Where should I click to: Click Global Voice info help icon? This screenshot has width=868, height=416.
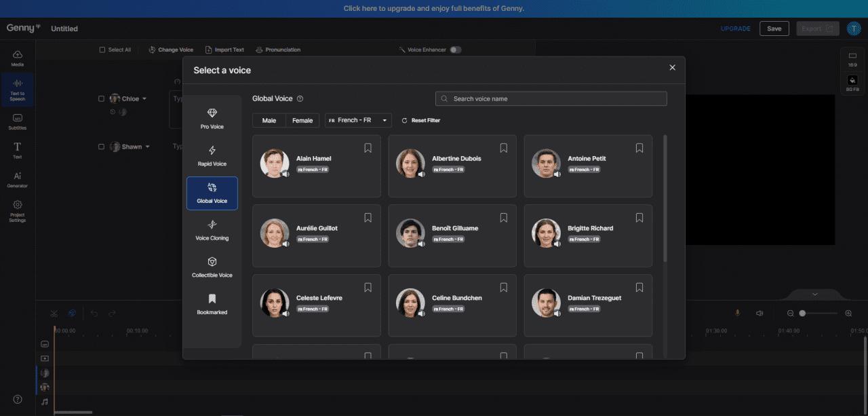click(x=300, y=99)
